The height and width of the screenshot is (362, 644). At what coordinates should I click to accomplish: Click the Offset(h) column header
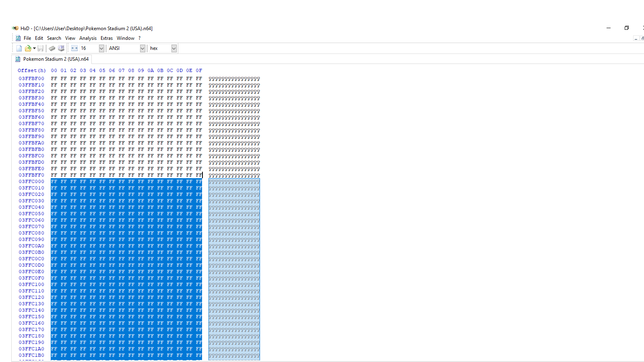click(32, 70)
